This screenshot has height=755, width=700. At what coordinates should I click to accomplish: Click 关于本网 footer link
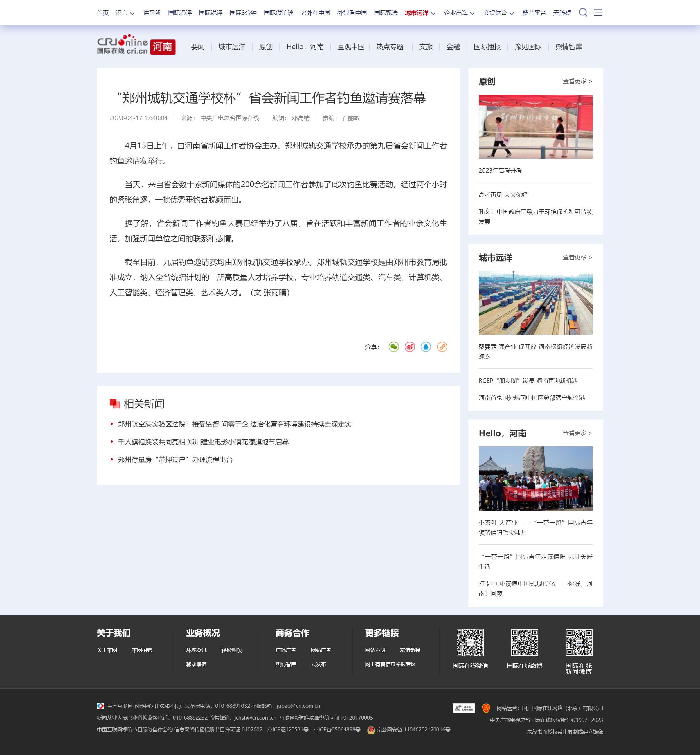click(x=107, y=650)
